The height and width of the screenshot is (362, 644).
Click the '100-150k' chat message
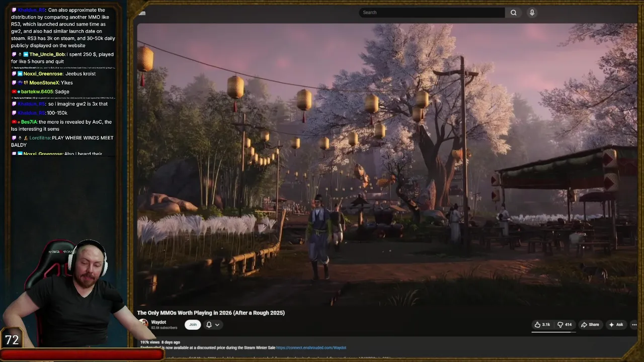tap(57, 113)
